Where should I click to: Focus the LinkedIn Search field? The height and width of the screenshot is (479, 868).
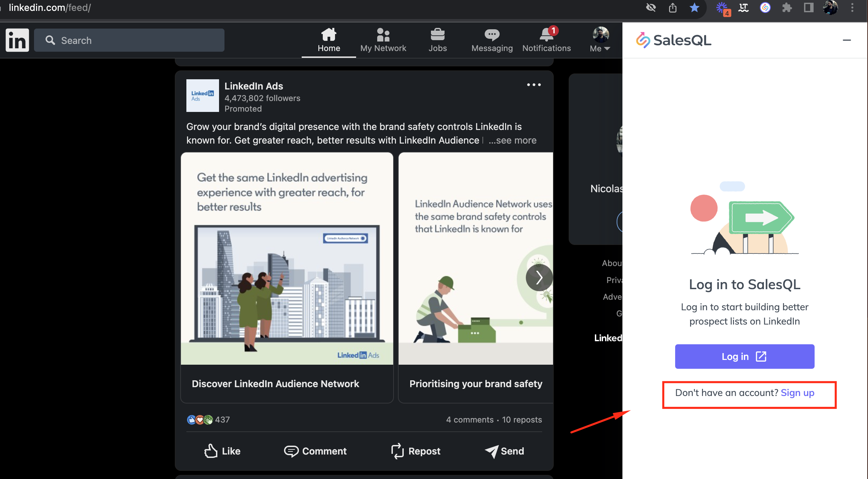tap(129, 40)
